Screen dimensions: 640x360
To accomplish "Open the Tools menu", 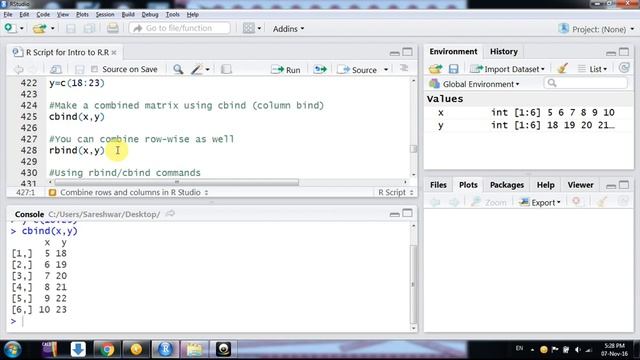I will [172, 14].
